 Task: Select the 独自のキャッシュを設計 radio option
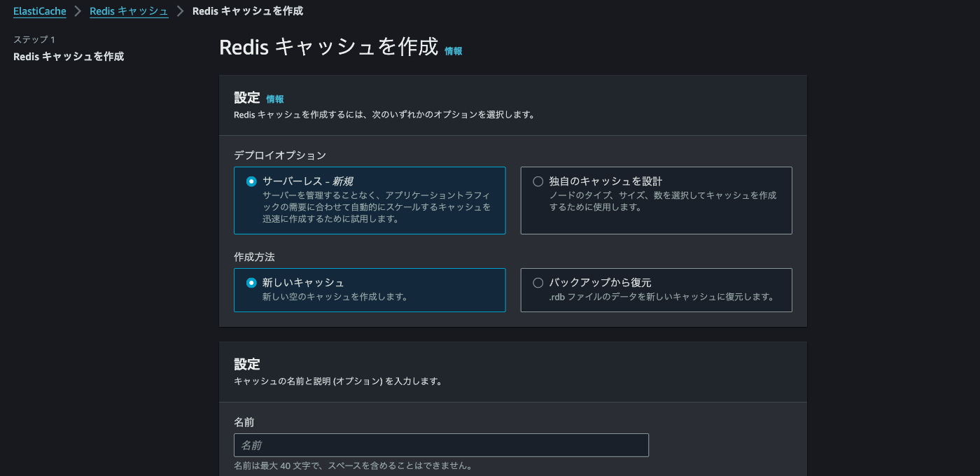coord(538,181)
